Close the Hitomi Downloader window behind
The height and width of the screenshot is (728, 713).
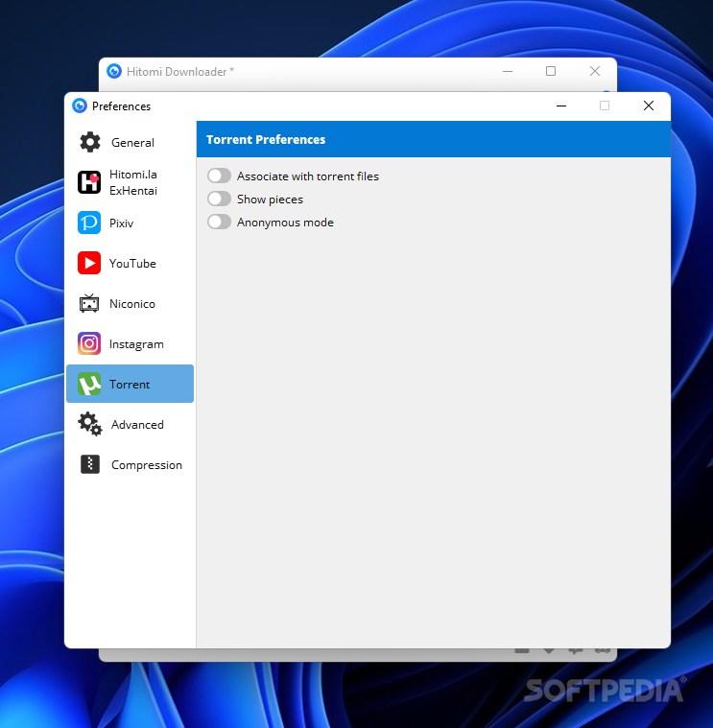595,71
